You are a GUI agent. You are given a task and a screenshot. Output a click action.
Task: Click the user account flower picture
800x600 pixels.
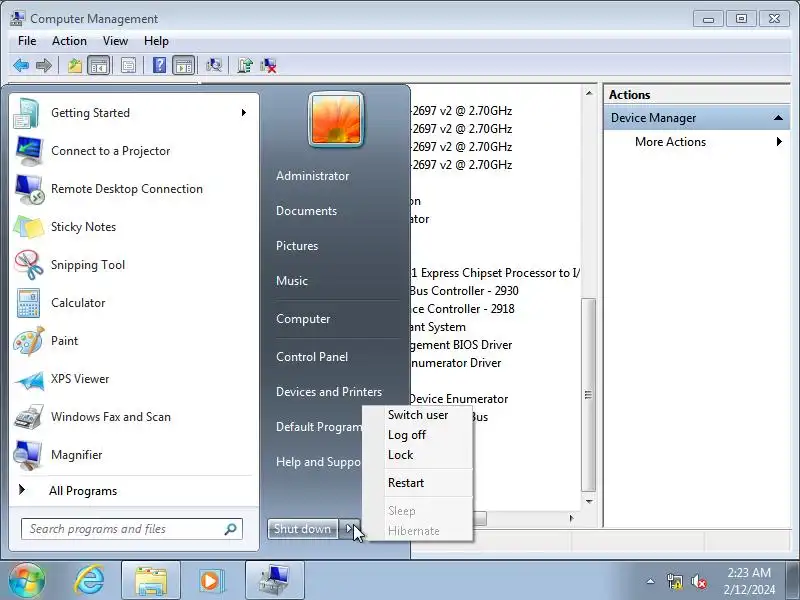[336, 119]
